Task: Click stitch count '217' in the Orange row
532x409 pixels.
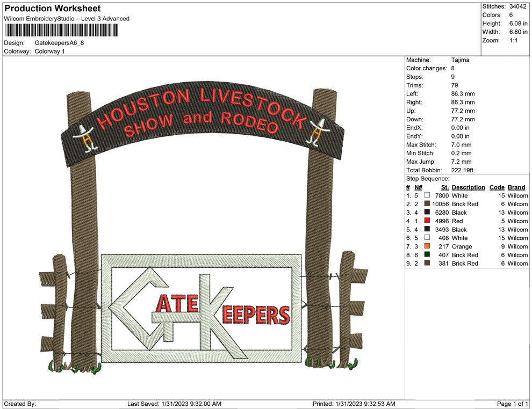Action: (x=444, y=246)
